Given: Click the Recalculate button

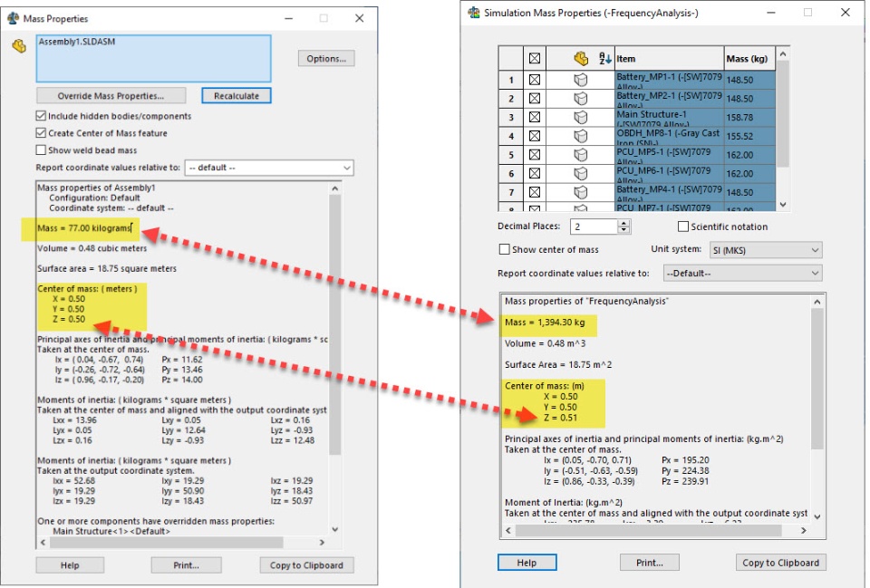Looking at the screenshot, I should pos(237,96).
